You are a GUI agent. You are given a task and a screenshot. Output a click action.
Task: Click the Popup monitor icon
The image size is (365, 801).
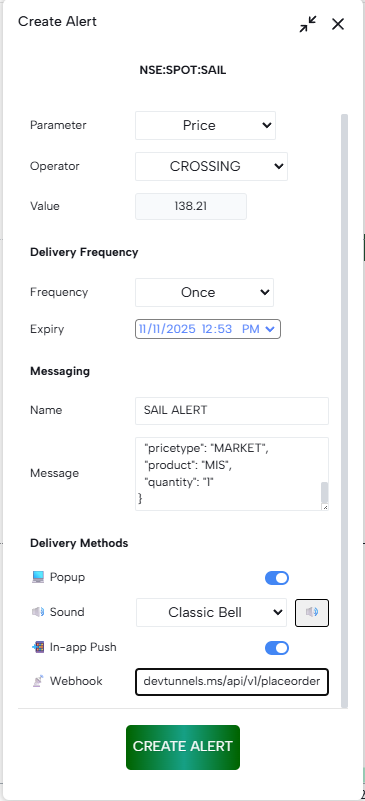(x=38, y=577)
